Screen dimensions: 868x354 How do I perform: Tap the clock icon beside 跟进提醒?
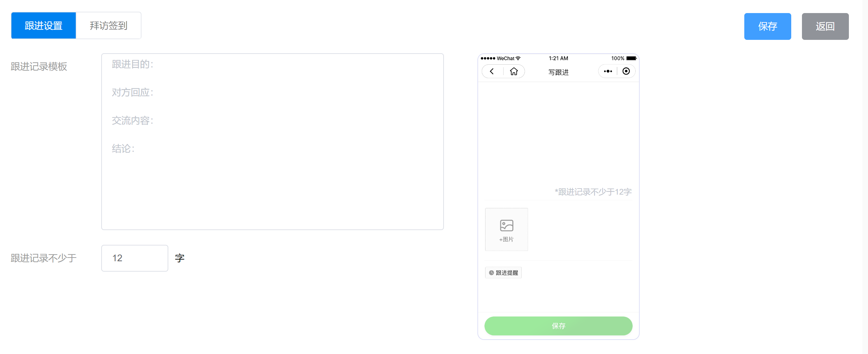(491, 273)
